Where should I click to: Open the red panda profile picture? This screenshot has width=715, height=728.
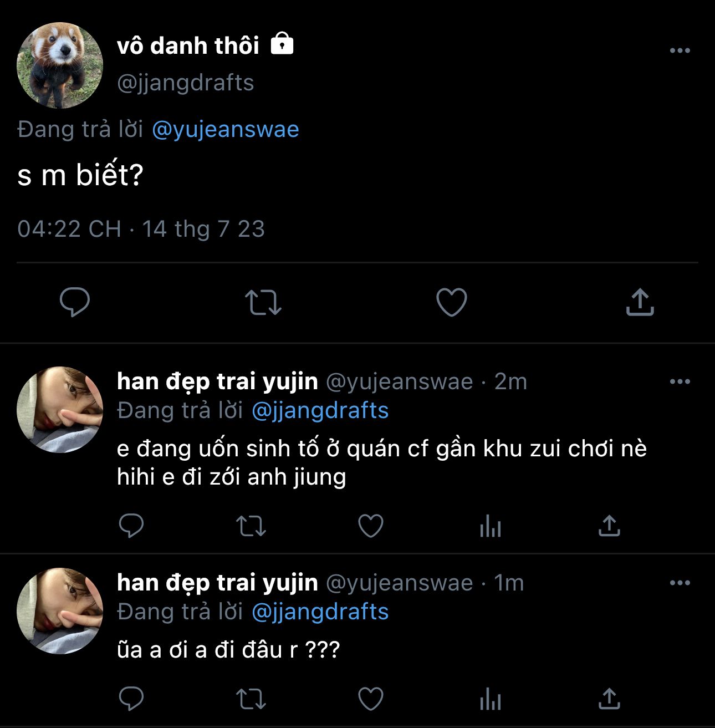[60, 65]
